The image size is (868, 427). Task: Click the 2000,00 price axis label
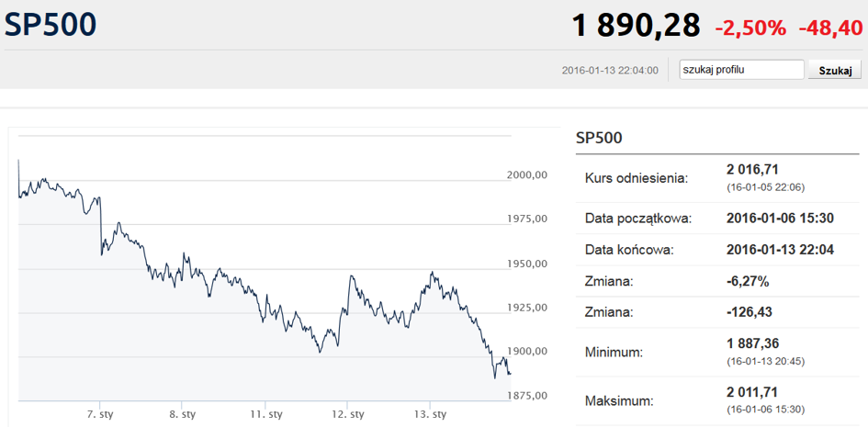[x=527, y=175]
